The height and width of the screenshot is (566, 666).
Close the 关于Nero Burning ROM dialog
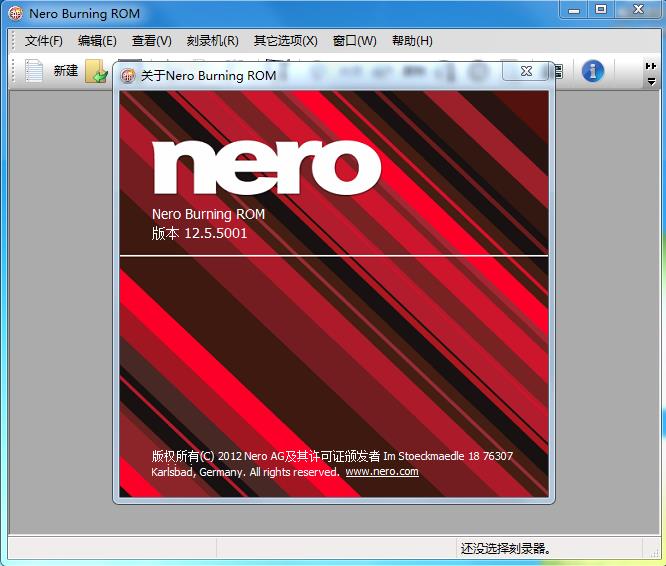tap(526, 71)
